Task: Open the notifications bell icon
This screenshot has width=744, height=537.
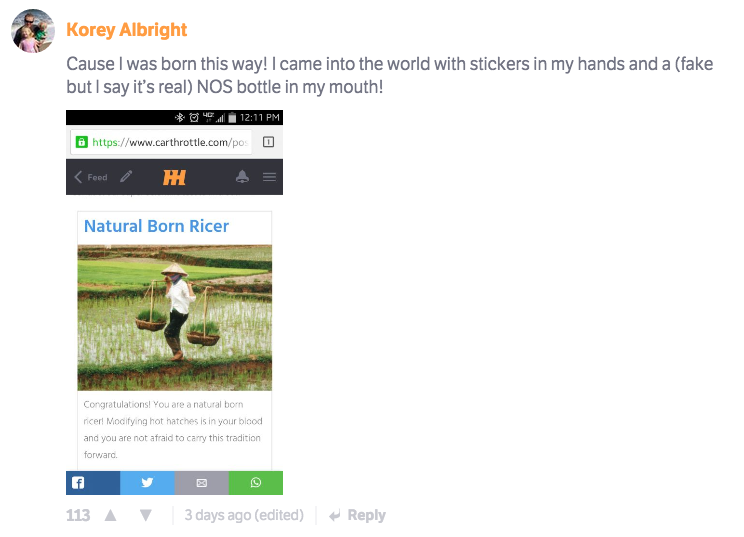Action: (x=242, y=177)
